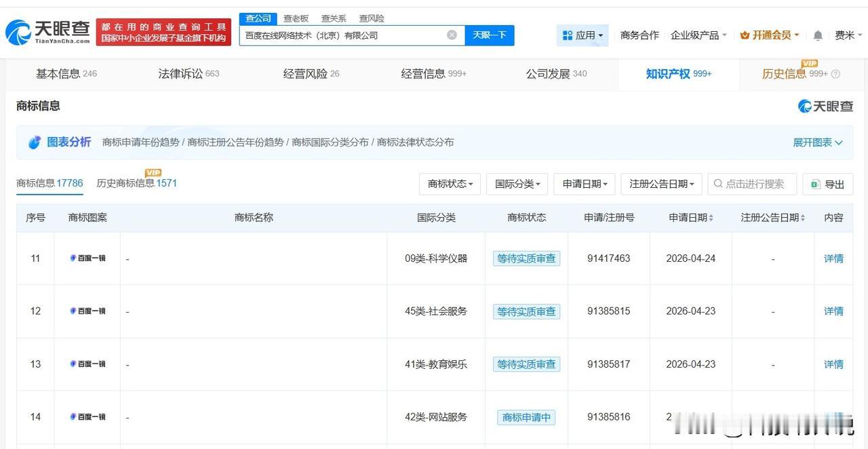Open 详情 for trademark 91385815

pyautogui.click(x=833, y=311)
